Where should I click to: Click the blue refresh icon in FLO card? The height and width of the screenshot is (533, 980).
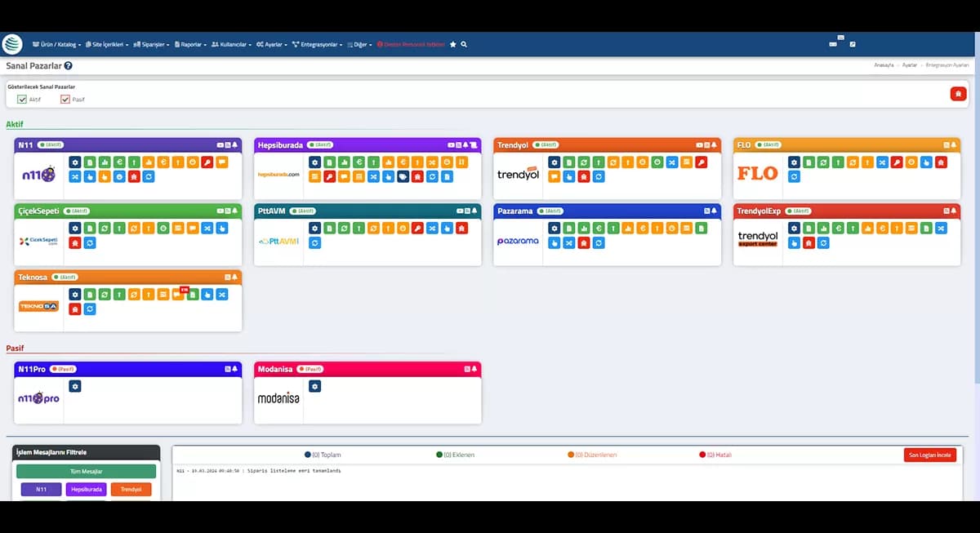tap(793, 176)
